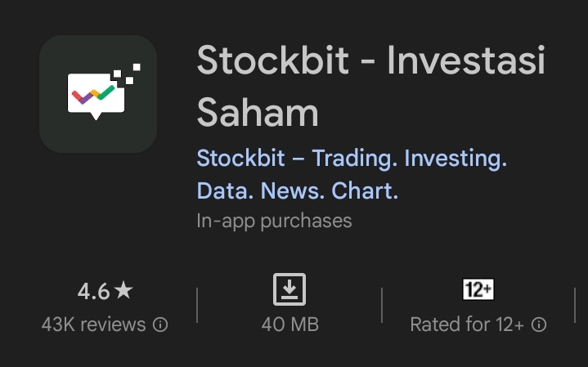
Task: Tap the Stockbit app icon
Action: point(98,94)
